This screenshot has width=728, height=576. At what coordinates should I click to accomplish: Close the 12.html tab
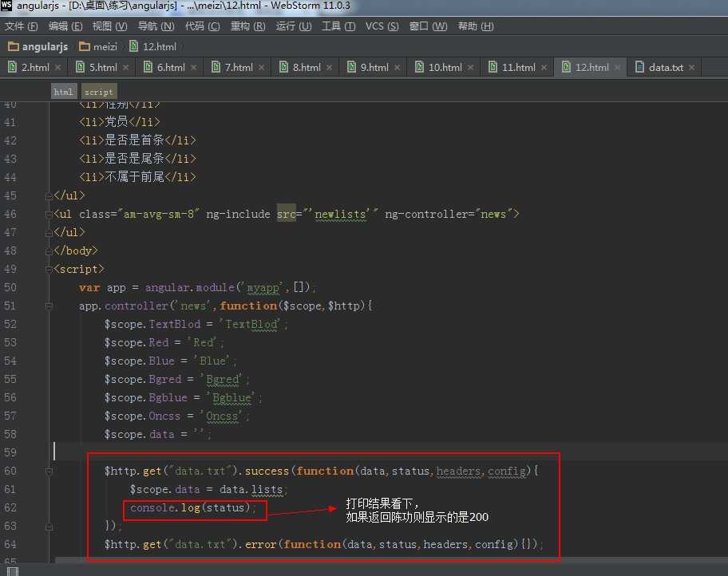(x=617, y=68)
